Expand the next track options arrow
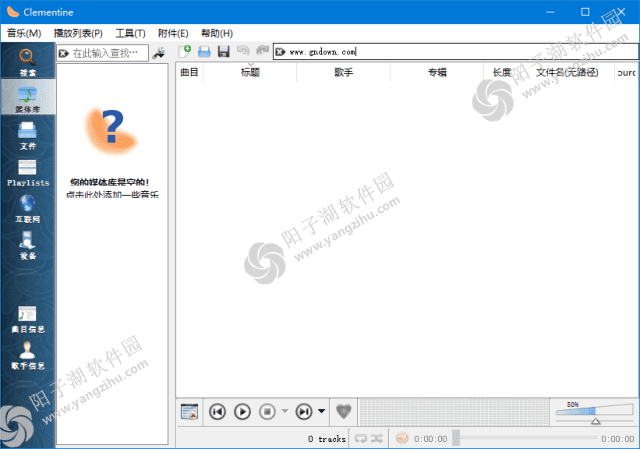 click(x=322, y=411)
